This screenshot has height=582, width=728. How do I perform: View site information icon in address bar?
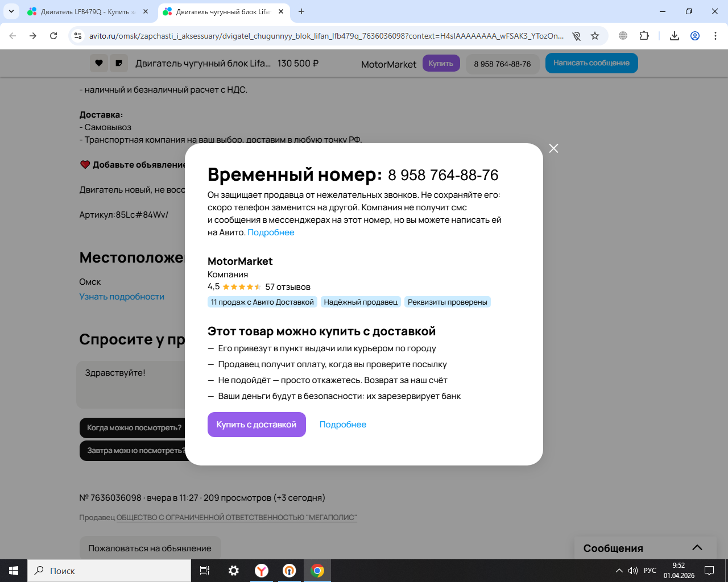(77, 36)
